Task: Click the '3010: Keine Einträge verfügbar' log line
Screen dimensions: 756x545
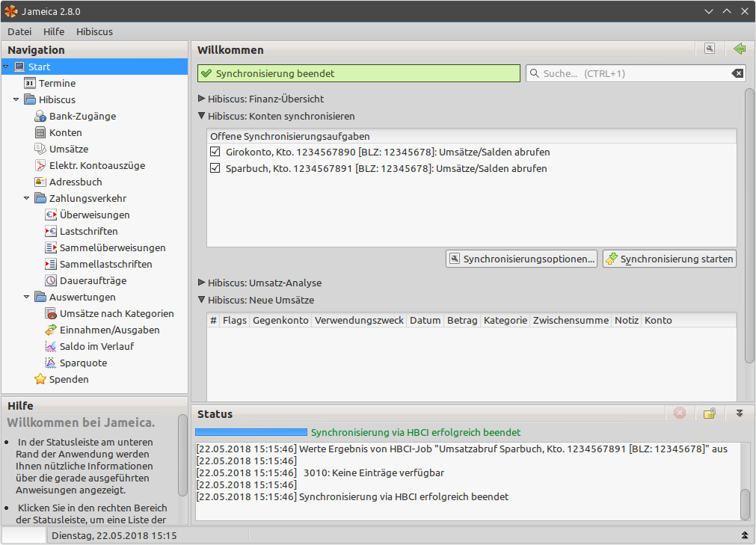Action: (x=374, y=472)
